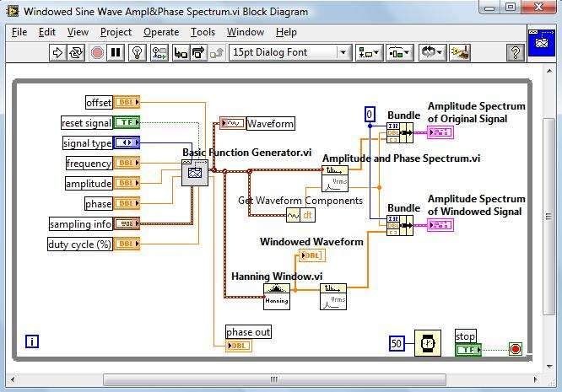Select the Hanning Window VI node
The height and width of the screenshot is (392, 562).
click(276, 297)
